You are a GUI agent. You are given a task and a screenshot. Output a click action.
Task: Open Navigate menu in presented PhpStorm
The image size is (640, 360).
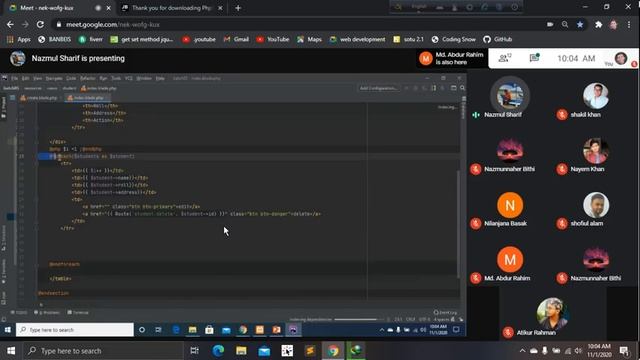[x=53, y=78]
